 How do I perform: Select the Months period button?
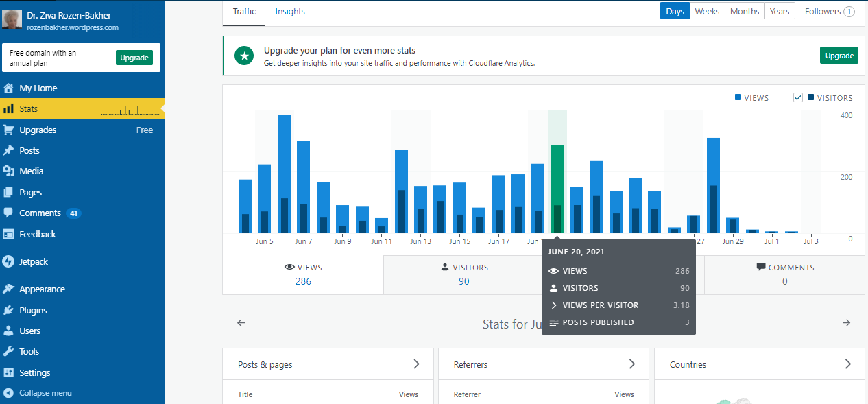[x=745, y=11]
